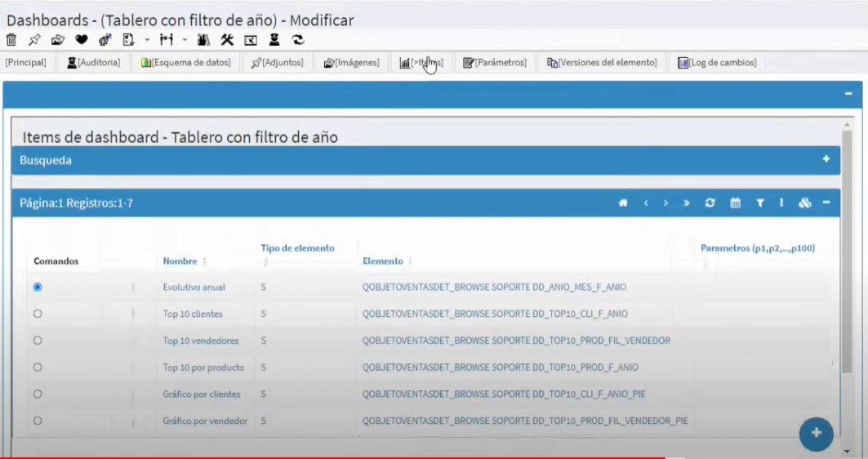Select the [>Items] tab

coord(421,63)
